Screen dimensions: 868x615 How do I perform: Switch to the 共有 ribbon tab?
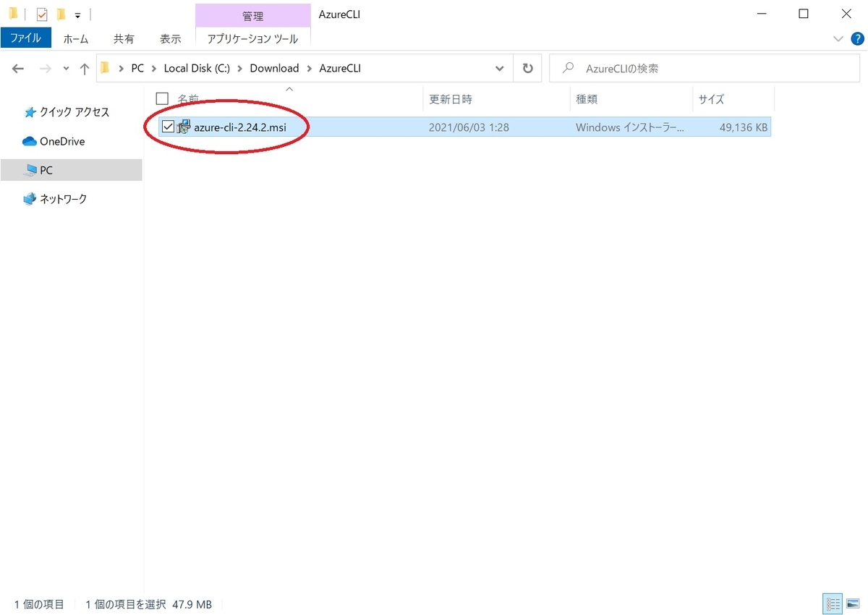[x=124, y=39]
